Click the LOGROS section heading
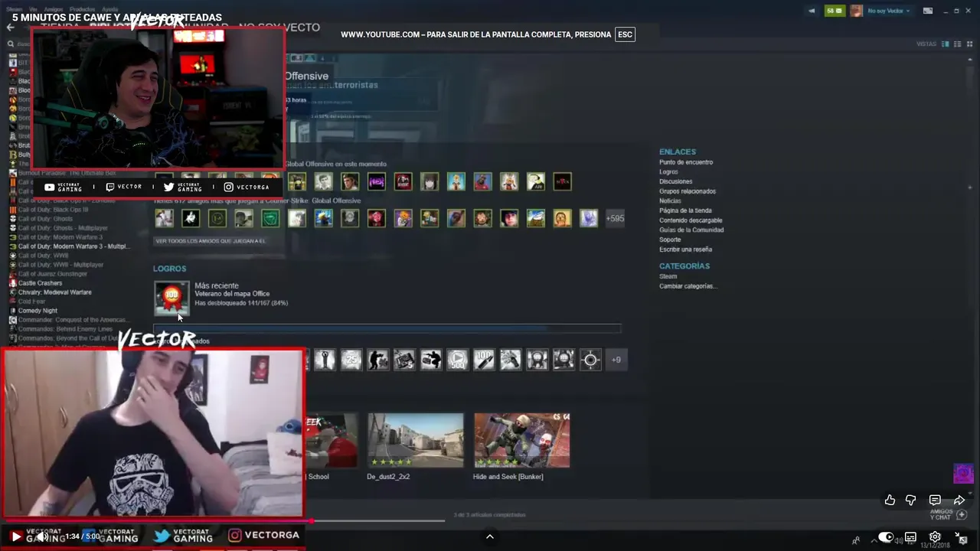Image resolution: width=980 pixels, height=551 pixels. 169,269
